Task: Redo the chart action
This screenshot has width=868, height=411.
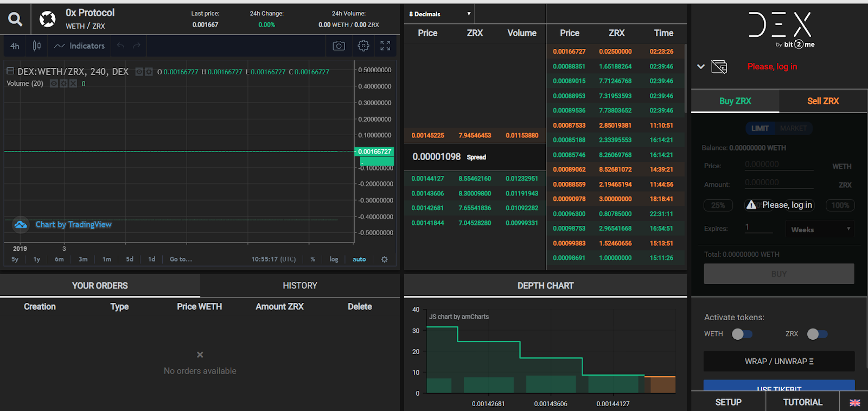Action: click(x=137, y=46)
